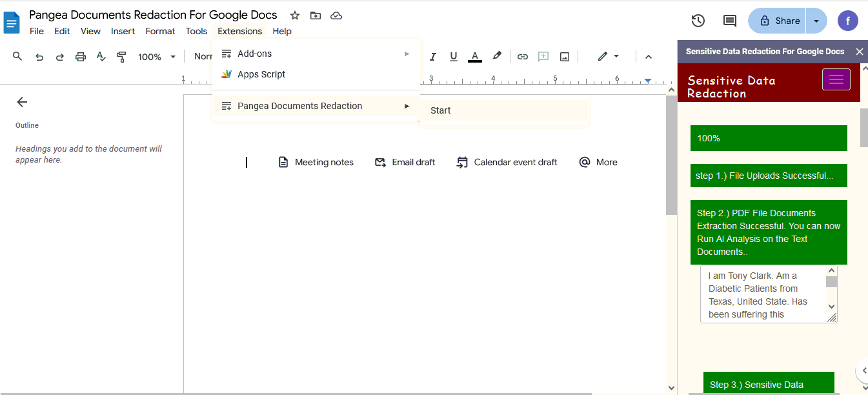Choose Apps Script from Extensions menu

(316, 74)
